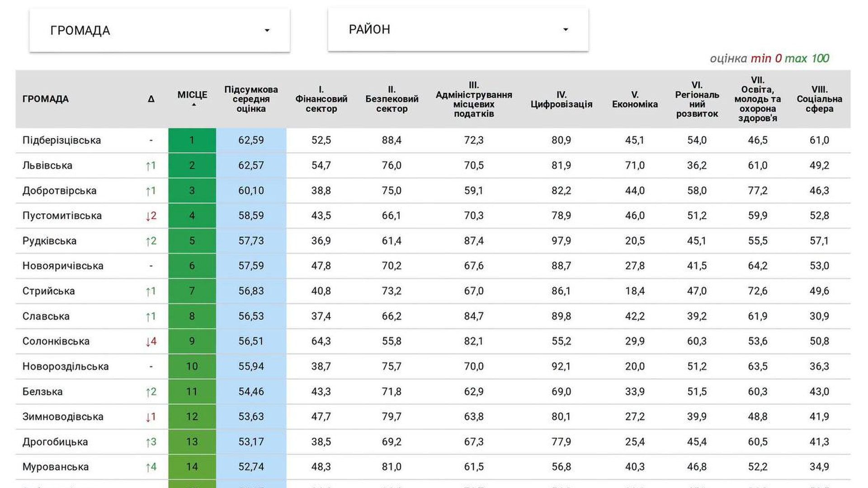
Task: Click the Δ change column header
Action: tap(151, 99)
